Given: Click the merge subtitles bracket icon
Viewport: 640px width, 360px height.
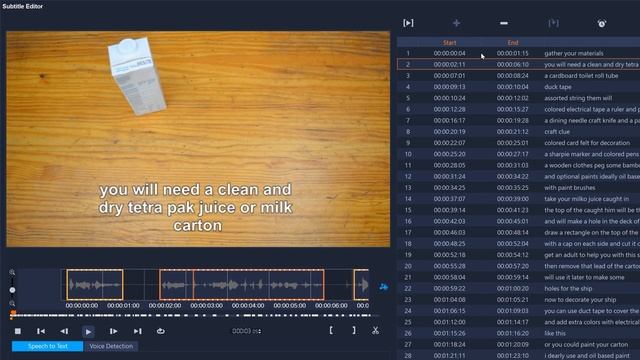Looking at the screenshot, I should tap(553, 23).
